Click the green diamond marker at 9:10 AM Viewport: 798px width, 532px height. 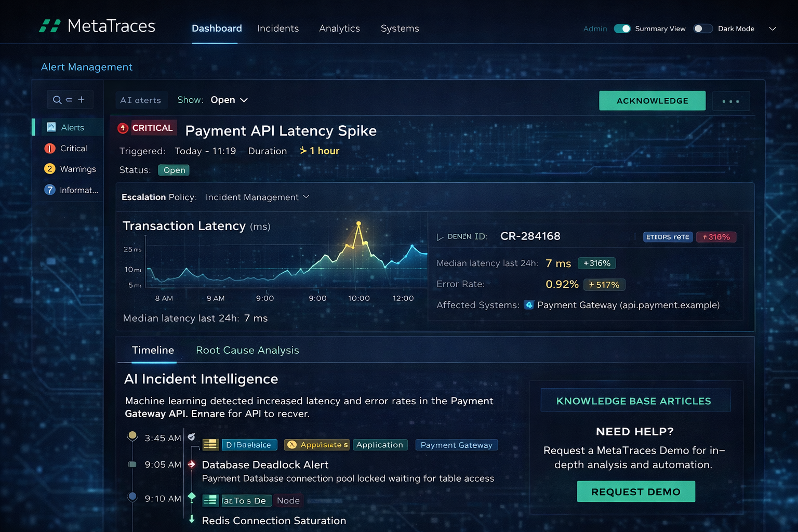(192, 497)
